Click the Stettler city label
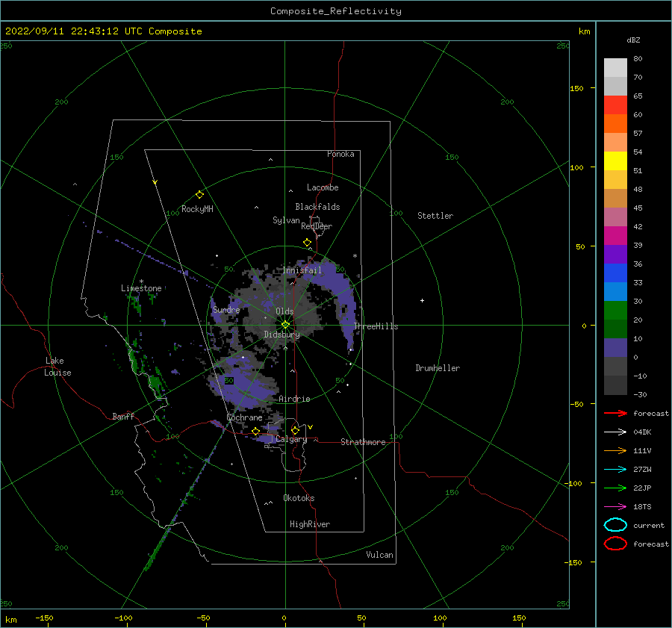Viewport: 672px width, 628px height. (435, 216)
